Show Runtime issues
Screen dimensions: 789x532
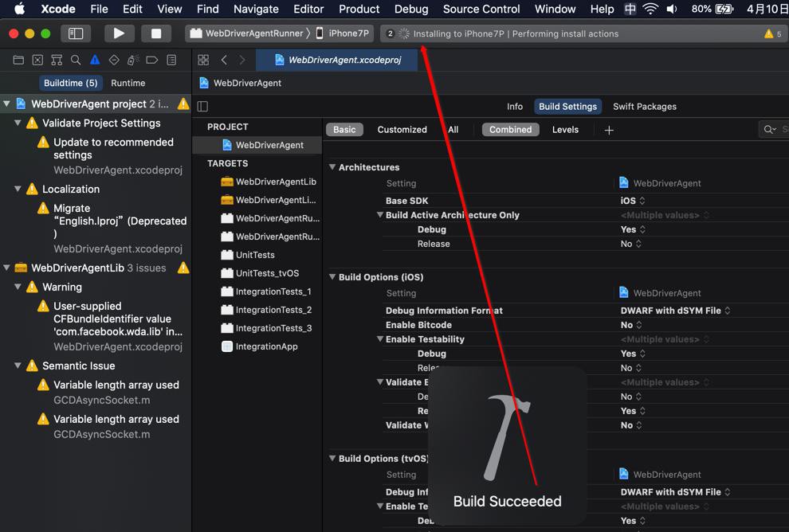(128, 83)
